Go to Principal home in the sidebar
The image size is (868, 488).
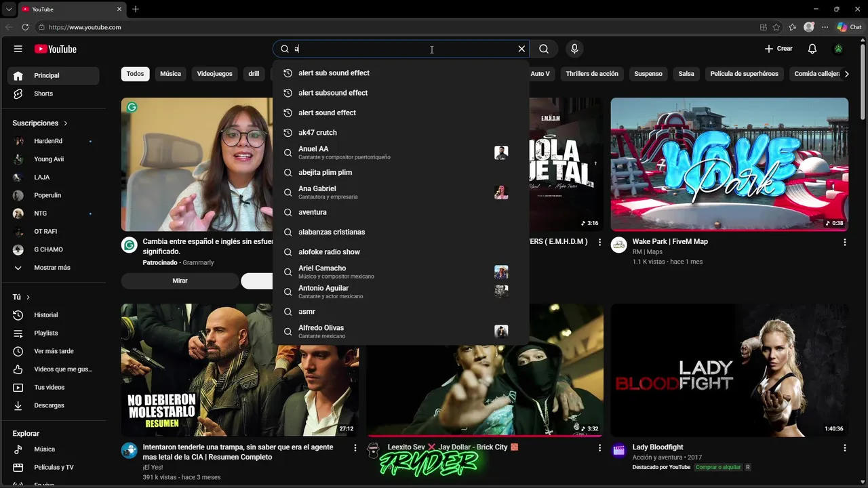54,75
